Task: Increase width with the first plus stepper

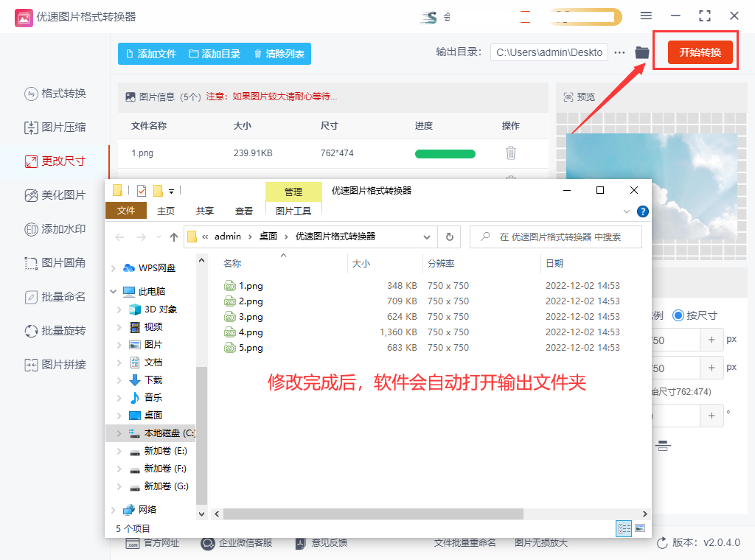Action: tap(711, 340)
